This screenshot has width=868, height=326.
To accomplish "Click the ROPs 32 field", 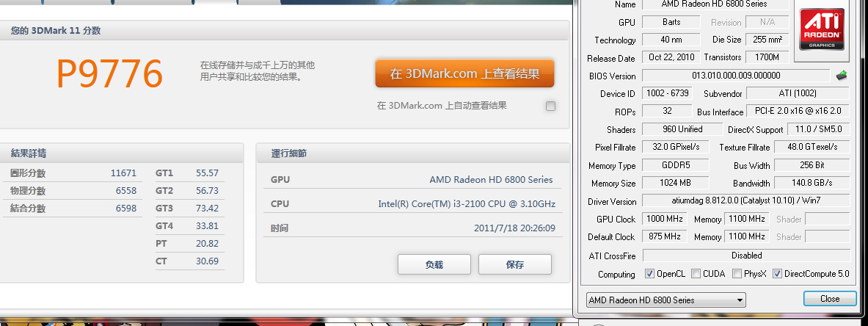I will [x=667, y=111].
